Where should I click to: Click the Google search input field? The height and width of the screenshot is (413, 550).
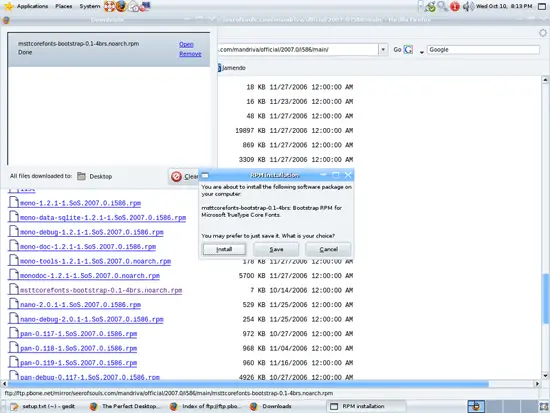[483, 49]
